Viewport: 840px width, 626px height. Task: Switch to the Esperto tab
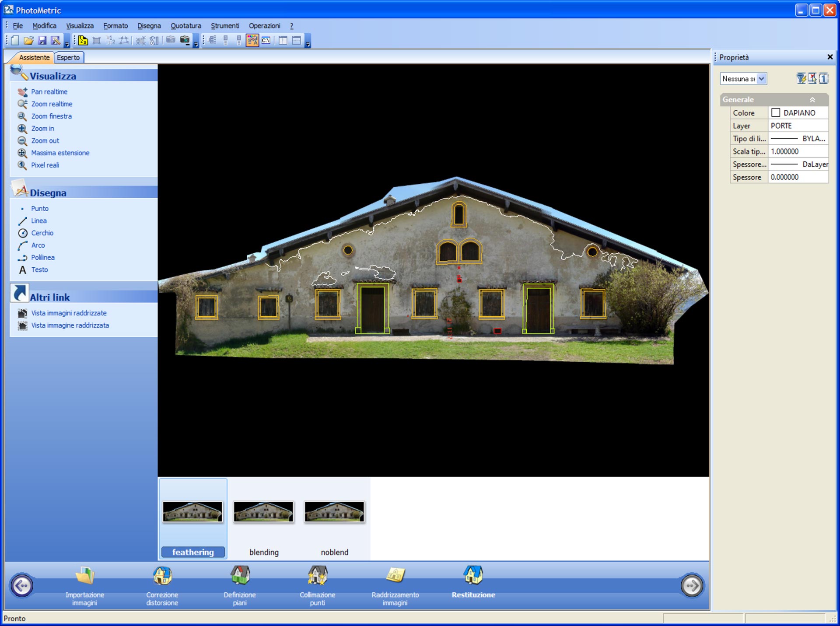tap(69, 57)
